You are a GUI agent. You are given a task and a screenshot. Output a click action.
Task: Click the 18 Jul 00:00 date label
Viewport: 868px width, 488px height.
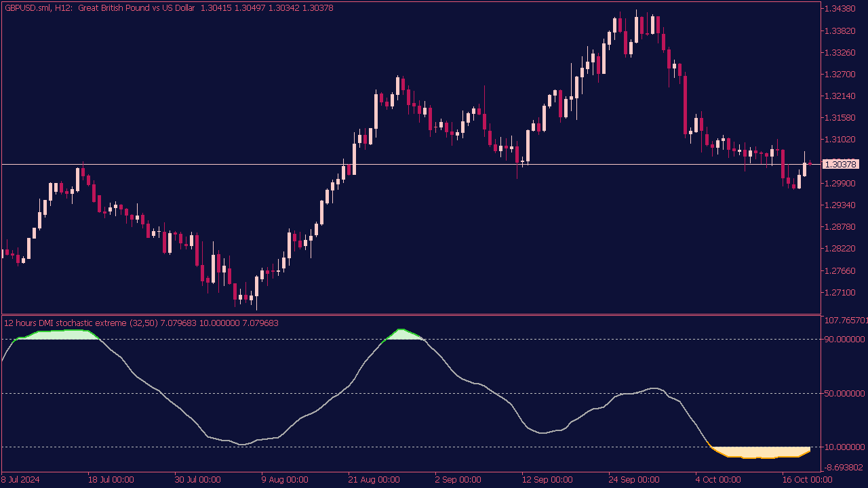pos(111,480)
